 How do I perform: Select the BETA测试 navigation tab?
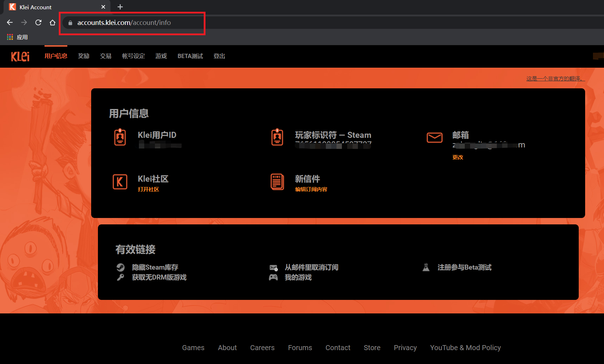tap(190, 56)
